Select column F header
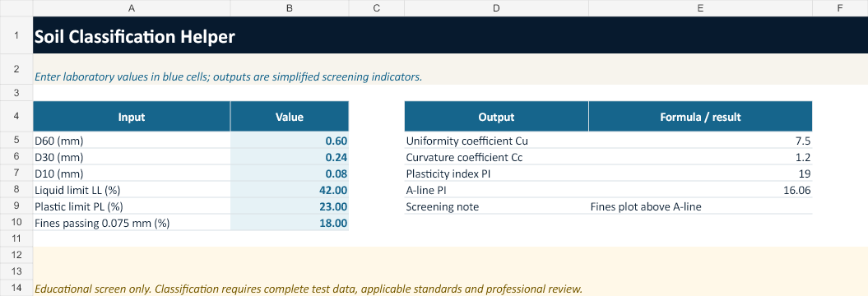 [840, 7]
